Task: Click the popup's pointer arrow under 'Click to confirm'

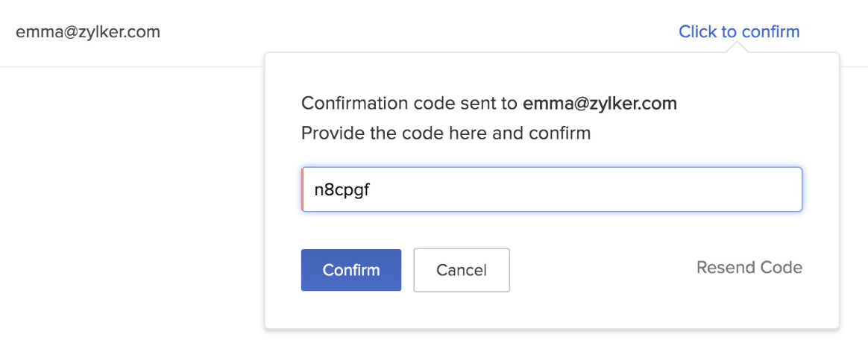Action: tap(737, 48)
